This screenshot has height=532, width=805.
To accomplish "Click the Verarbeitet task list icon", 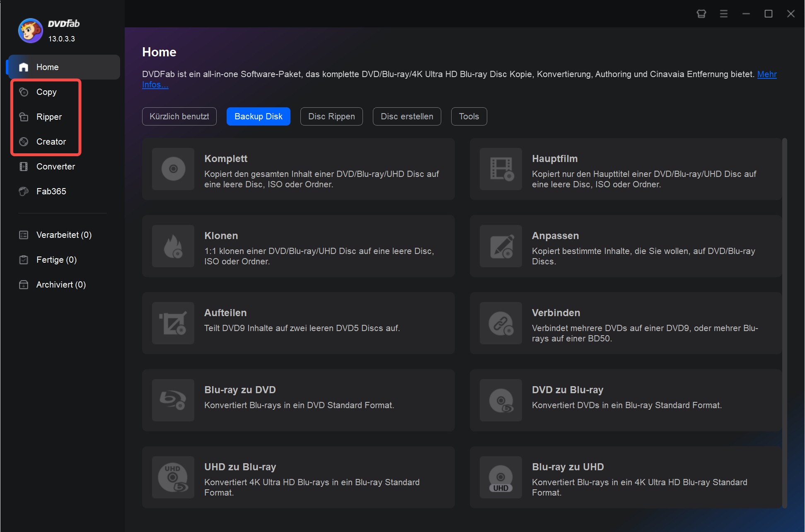I will [x=24, y=235].
